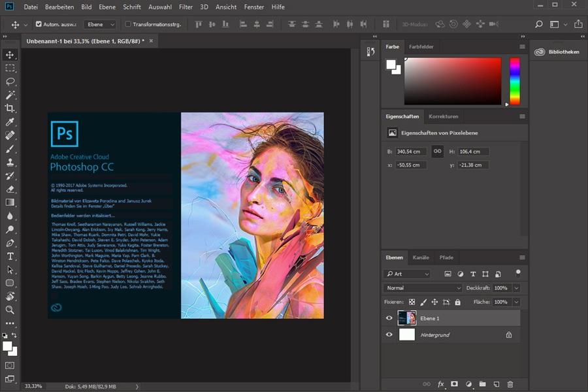Delete the selected layer

[x=510, y=384]
